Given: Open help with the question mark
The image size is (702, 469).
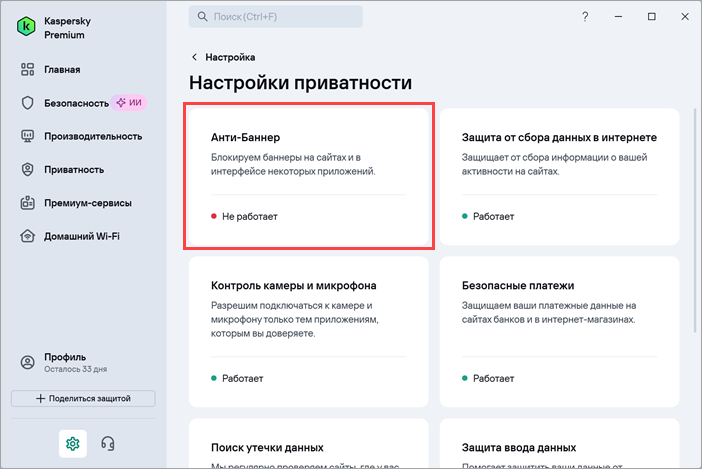Looking at the screenshot, I should tap(585, 17).
